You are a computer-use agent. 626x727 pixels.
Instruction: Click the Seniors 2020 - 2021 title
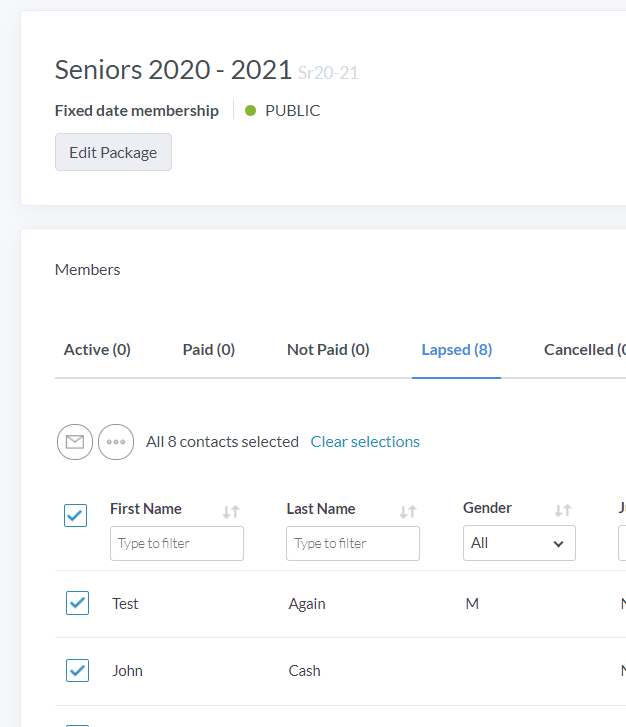[x=173, y=70]
